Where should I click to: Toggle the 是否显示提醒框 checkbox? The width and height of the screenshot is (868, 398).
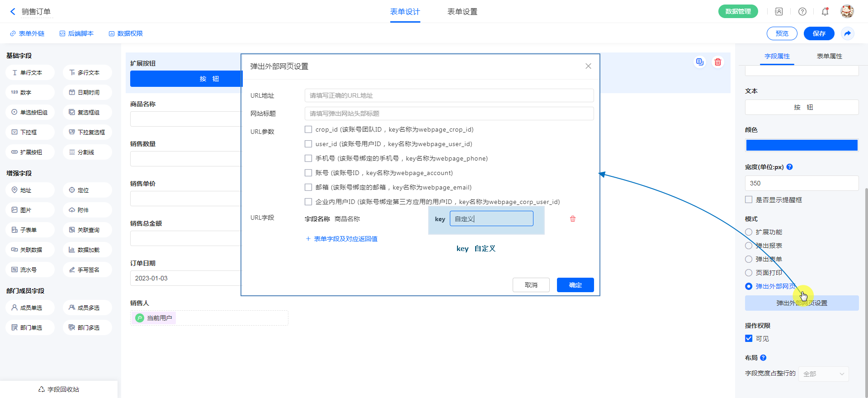pyautogui.click(x=749, y=200)
